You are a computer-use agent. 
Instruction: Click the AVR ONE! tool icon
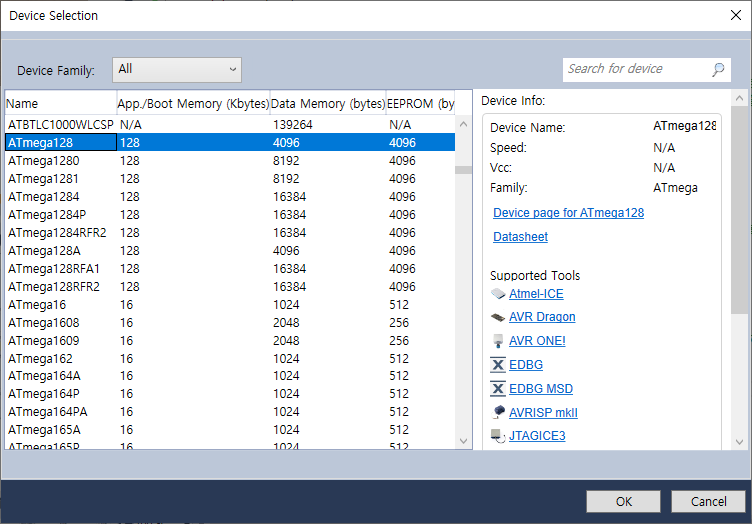[x=498, y=341]
